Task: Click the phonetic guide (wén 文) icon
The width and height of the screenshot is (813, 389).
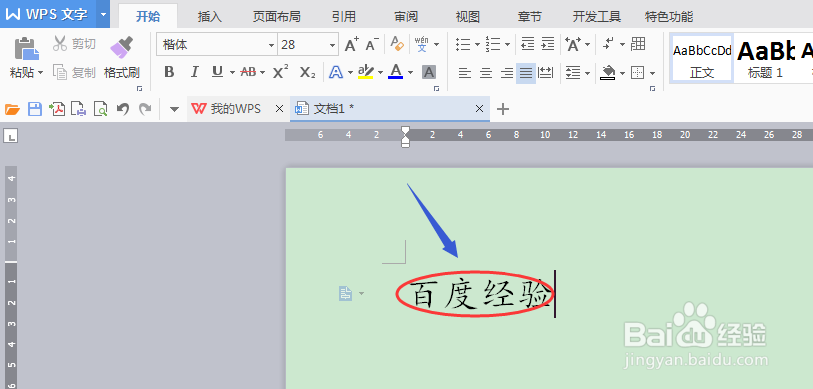Action: [422, 44]
